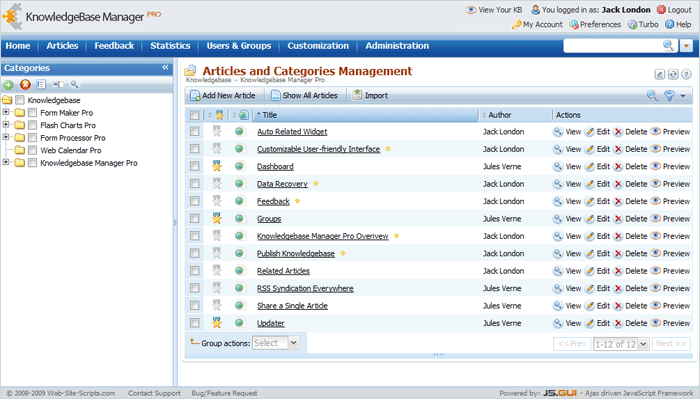700x399 pixels.
Task: Open the Group actions Select dropdown
Action: click(x=275, y=343)
